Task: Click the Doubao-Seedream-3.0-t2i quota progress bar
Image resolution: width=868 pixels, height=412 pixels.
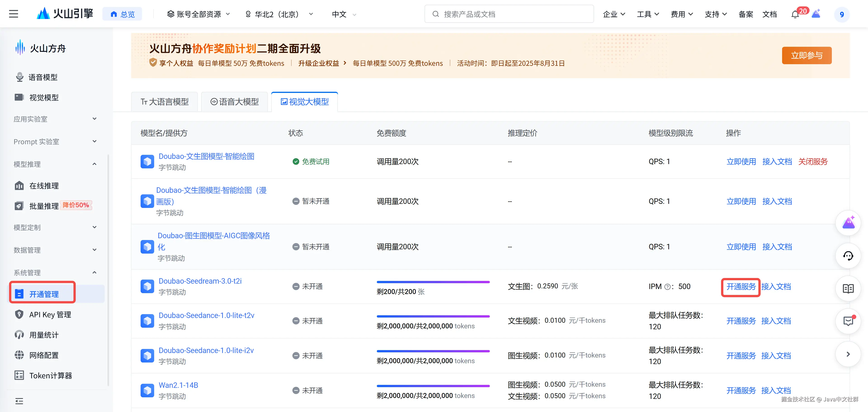Action: [433, 282]
